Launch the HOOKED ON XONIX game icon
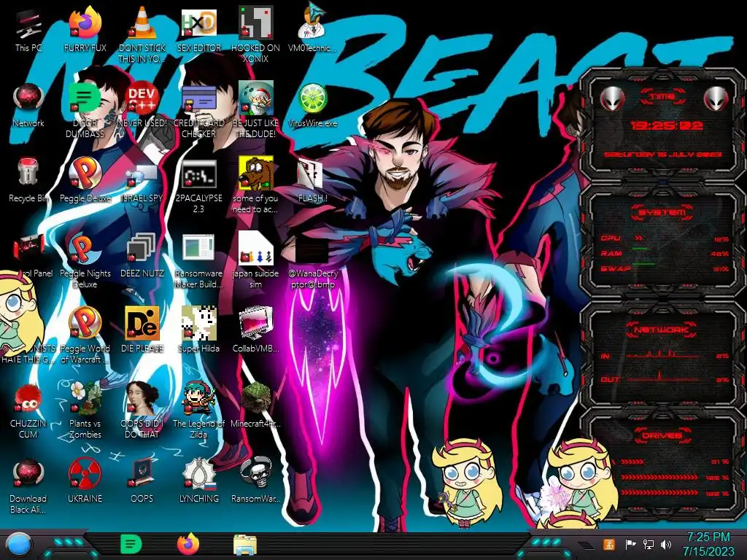The height and width of the screenshot is (560, 747). coord(256,35)
